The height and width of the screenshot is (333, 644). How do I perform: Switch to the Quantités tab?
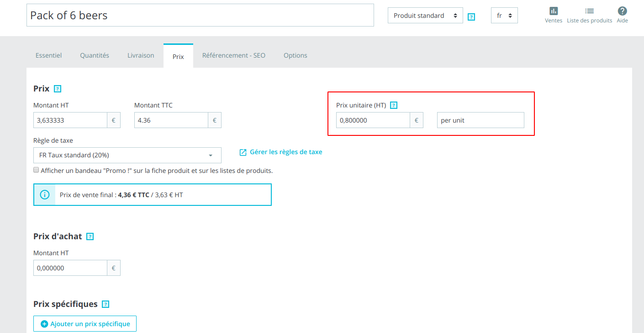95,55
